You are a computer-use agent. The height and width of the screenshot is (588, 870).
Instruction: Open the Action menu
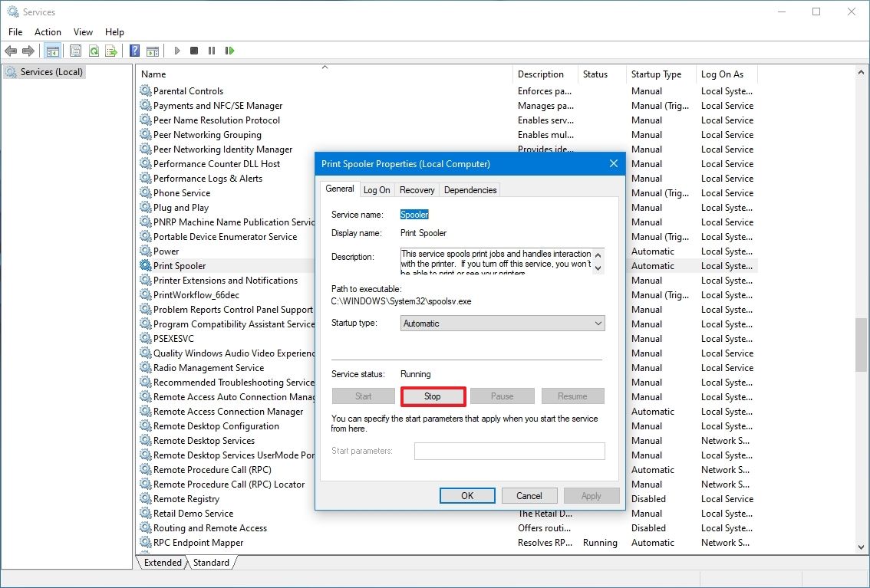point(48,32)
